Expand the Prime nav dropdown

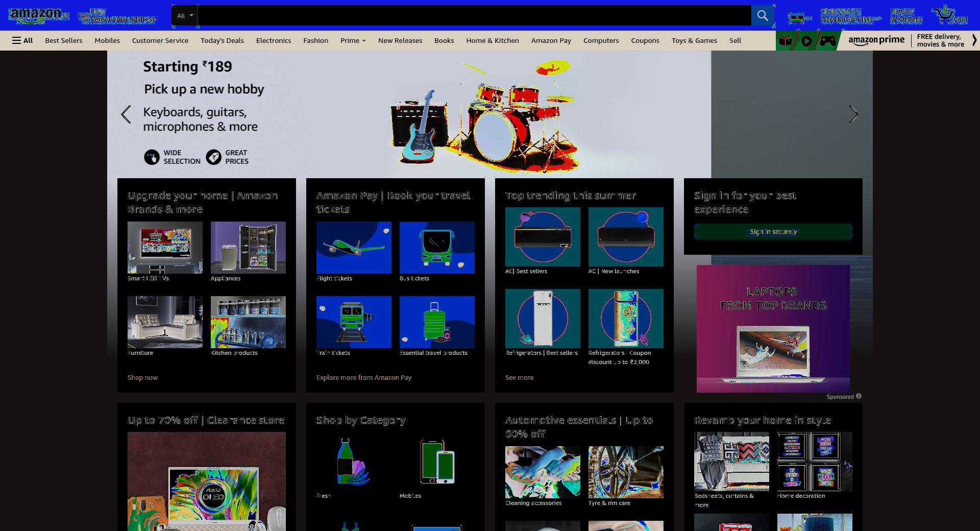[x=353, y=40]
